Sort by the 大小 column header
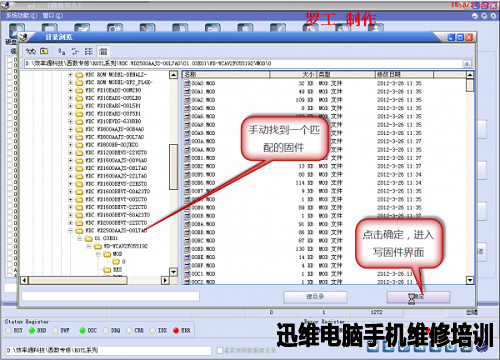The image size is (500, 360). tap(293, 74)
